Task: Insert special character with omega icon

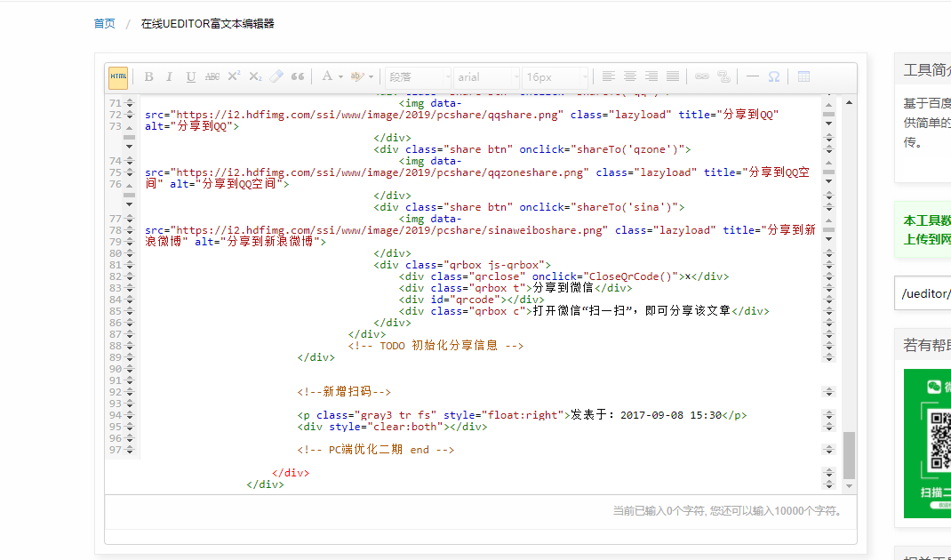Action: [x=774, y=77]
